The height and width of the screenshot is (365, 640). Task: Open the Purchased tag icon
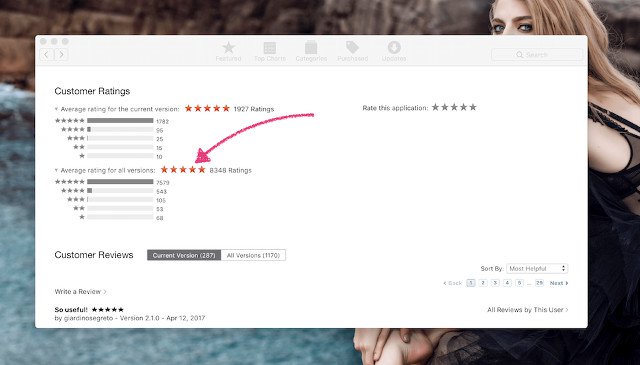click(x=352, y=48)
